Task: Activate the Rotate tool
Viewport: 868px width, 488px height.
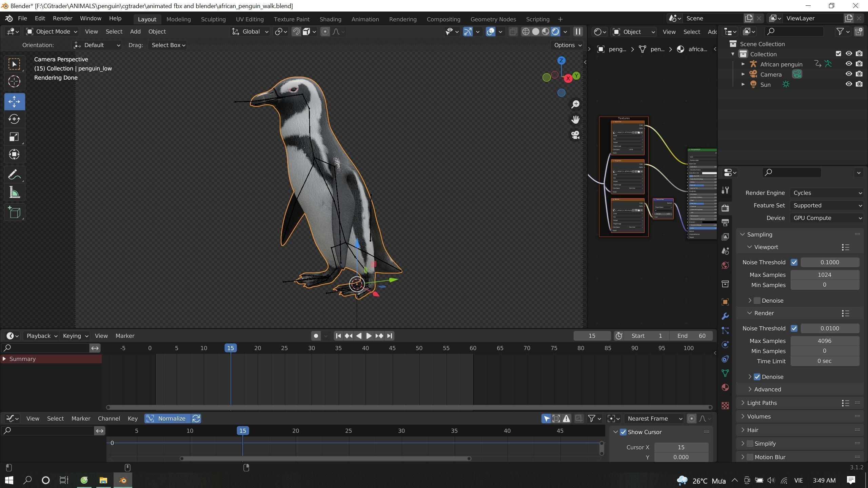Action: click(x=14, y=119)
